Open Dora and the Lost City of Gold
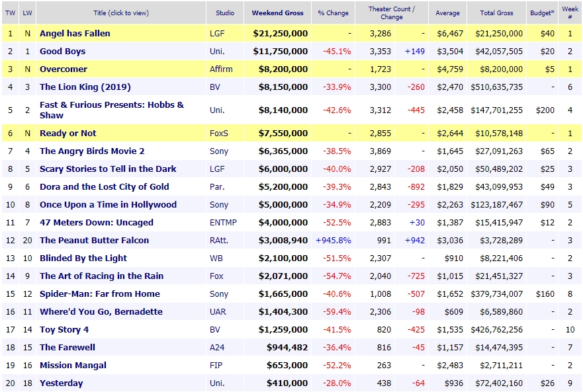Screen dimensions: 583x392 pyautogui.click(x=104, y=186)
